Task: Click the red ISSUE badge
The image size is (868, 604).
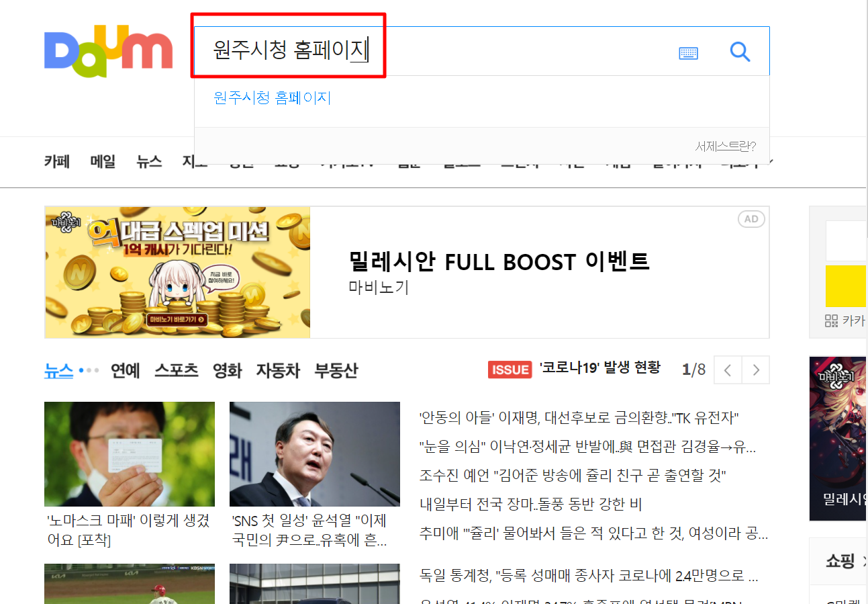Action: pyautogui.click(x=510, y=370)
